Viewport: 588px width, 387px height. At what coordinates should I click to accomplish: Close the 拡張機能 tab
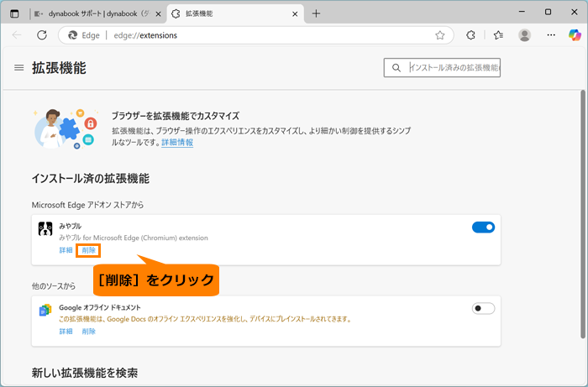[x=295, y=14]
